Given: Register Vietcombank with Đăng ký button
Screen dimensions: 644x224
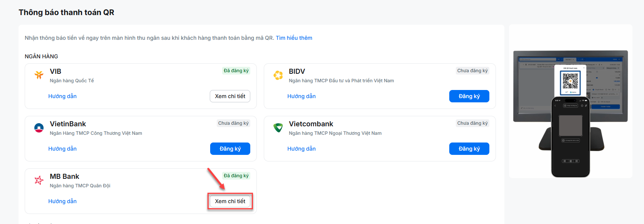Looking at the screenshot, I should pos(469,149).
